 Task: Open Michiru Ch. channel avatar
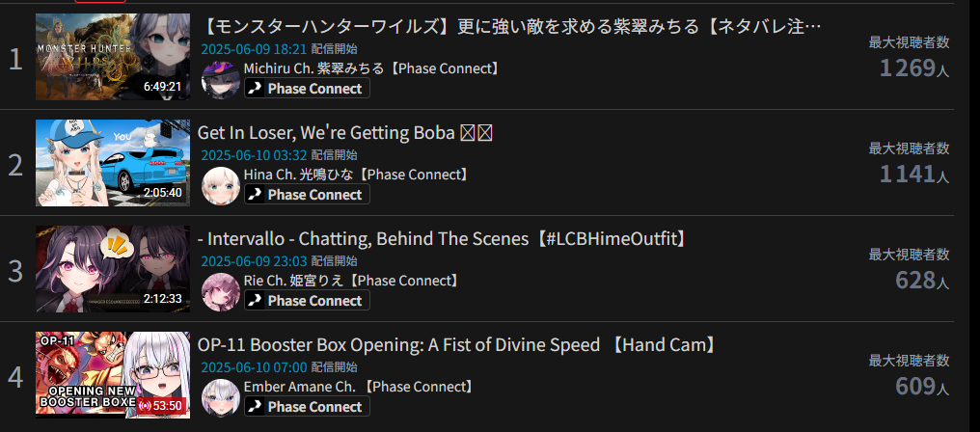221,80
